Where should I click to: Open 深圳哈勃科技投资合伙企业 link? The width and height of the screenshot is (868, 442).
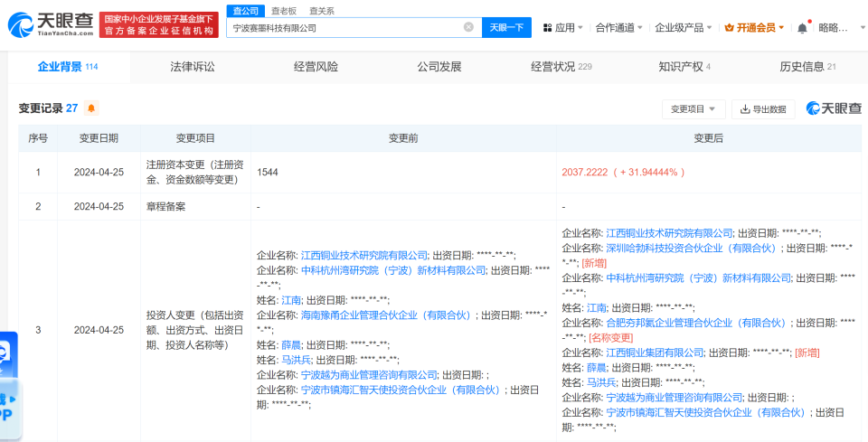pos(692,248)
